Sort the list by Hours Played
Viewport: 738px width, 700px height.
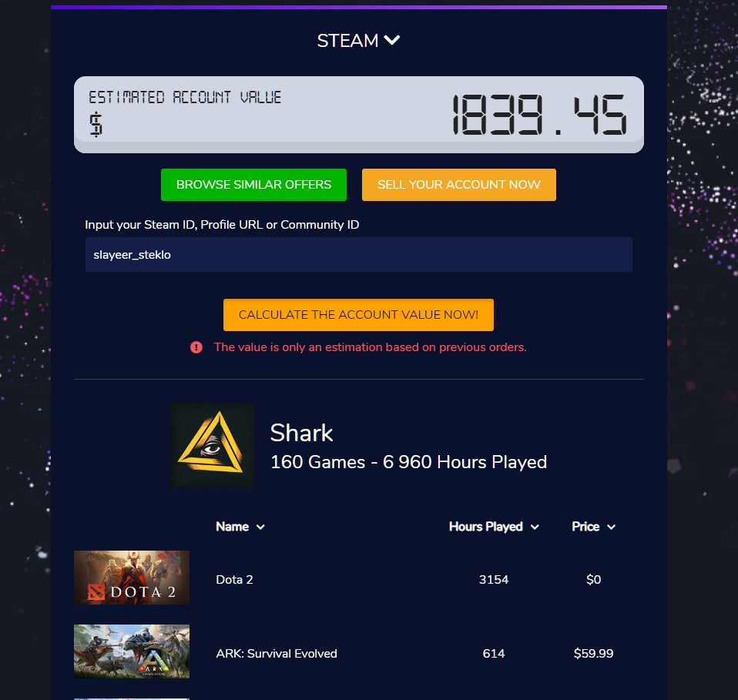coord(486,527)
